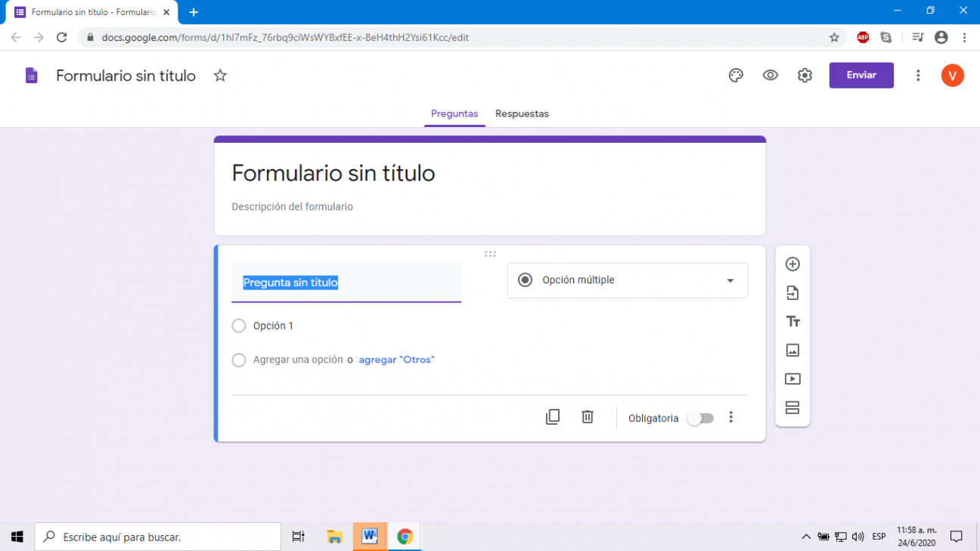Delete the question with trash icon

tap(588, 417)
